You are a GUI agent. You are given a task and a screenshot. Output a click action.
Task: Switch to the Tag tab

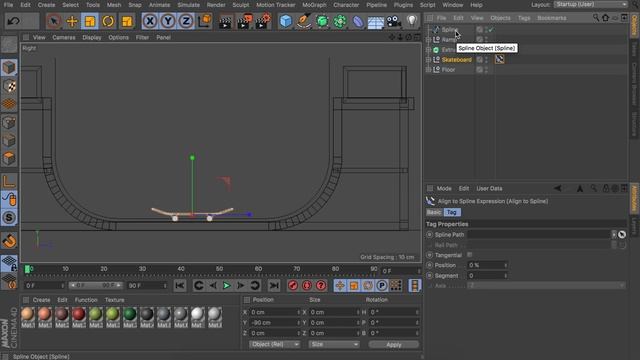point(451,212)
